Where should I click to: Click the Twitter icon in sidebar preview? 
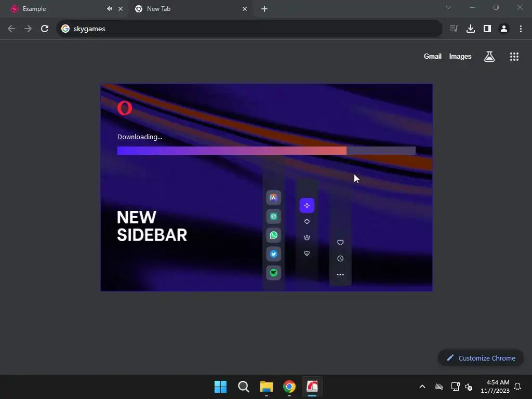click(x=273, y=254)
